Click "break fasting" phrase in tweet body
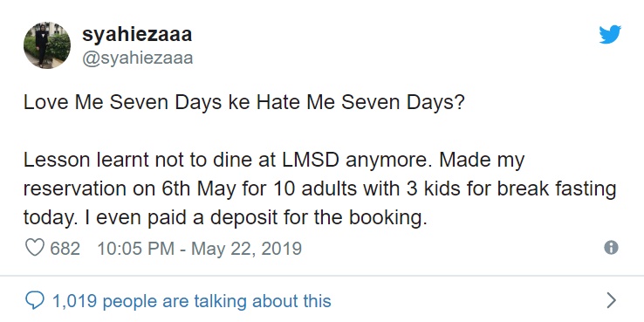The height and width of the screenshot is (322, 644). tap(557, 189)
